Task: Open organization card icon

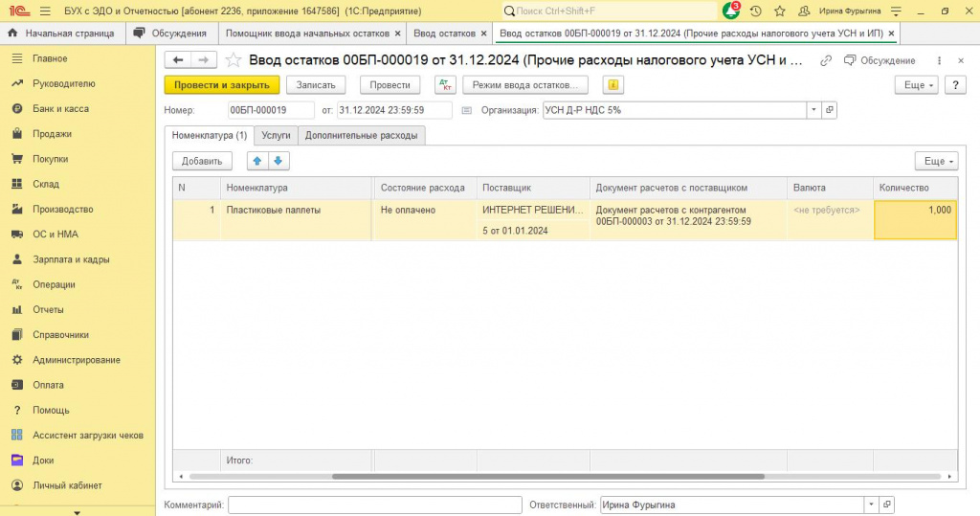Action: point(830,110)
